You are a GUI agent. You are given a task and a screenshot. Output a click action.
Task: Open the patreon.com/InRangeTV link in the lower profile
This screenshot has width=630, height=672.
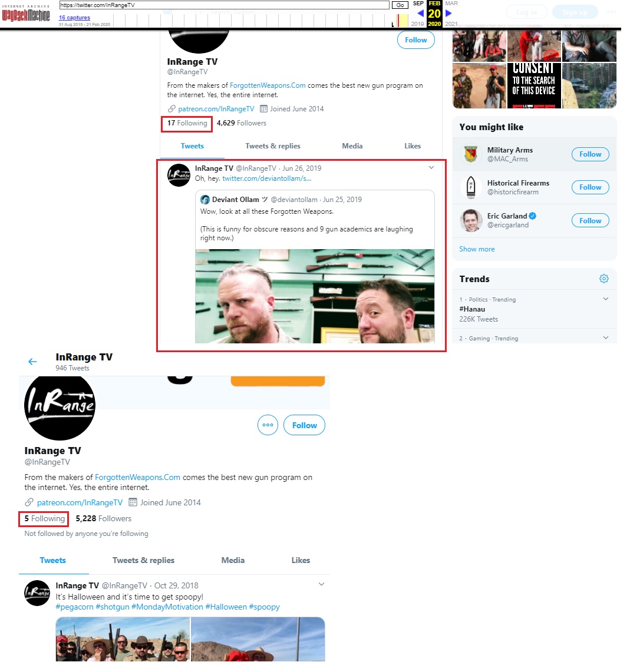(x=80, y=502)
